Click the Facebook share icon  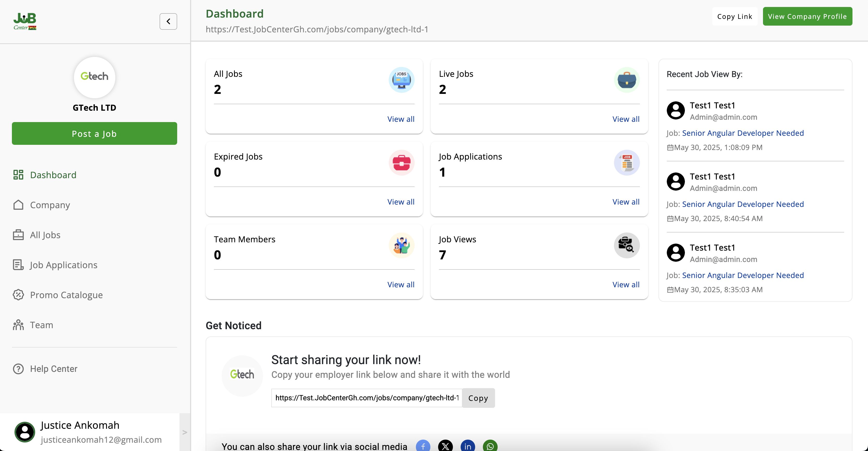(x=423, y=446)
